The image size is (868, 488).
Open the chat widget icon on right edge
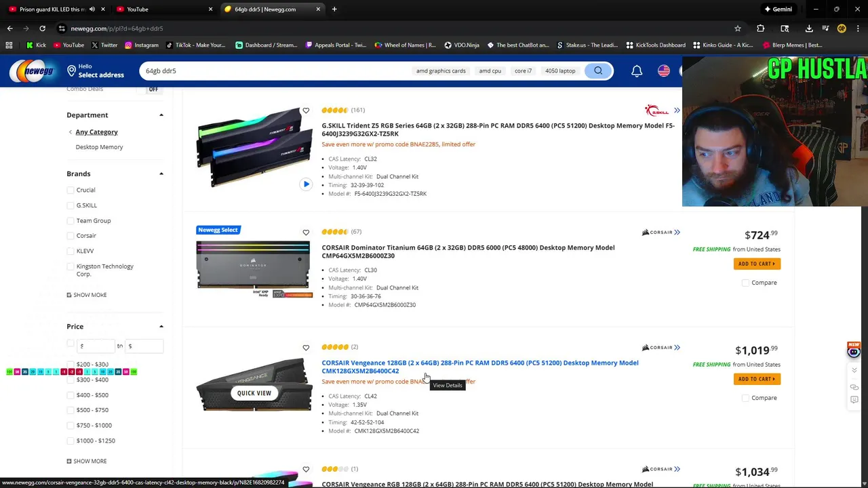(854, 350)
